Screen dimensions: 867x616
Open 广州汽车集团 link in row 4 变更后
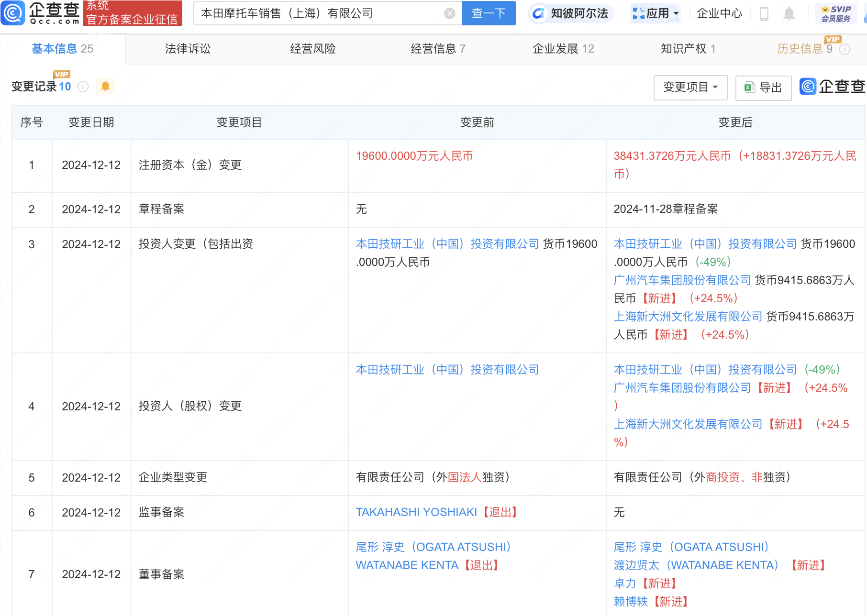(x=682, y=388)
